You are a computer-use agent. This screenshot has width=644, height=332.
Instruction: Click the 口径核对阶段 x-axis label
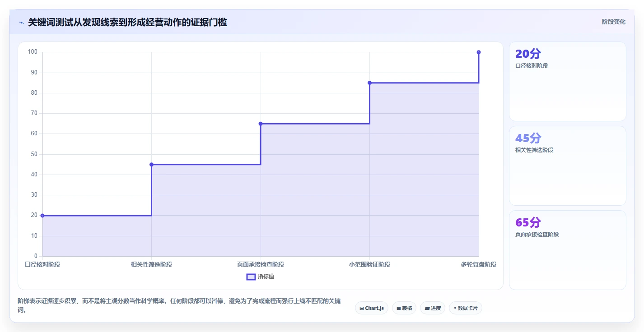click(x=42, y=264)
